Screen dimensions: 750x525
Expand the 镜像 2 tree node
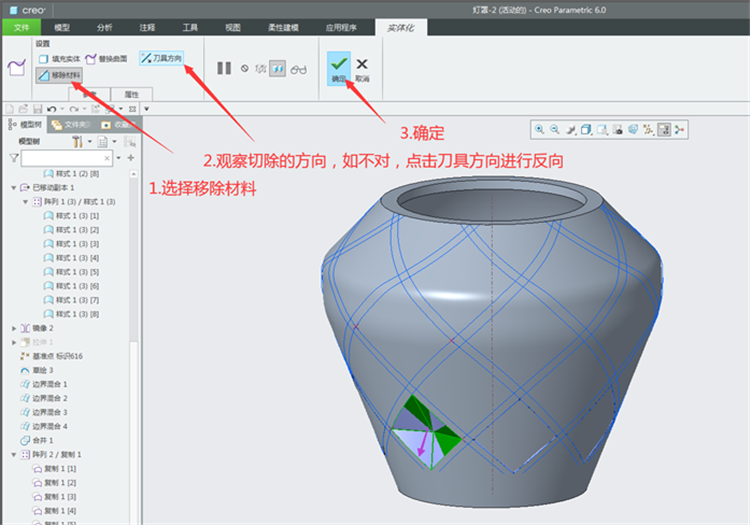tap(14, 328)
